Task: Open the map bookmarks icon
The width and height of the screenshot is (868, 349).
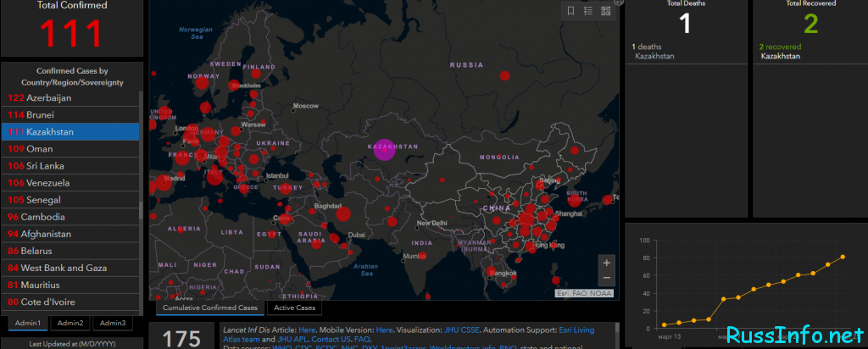Action: (570, 11)
